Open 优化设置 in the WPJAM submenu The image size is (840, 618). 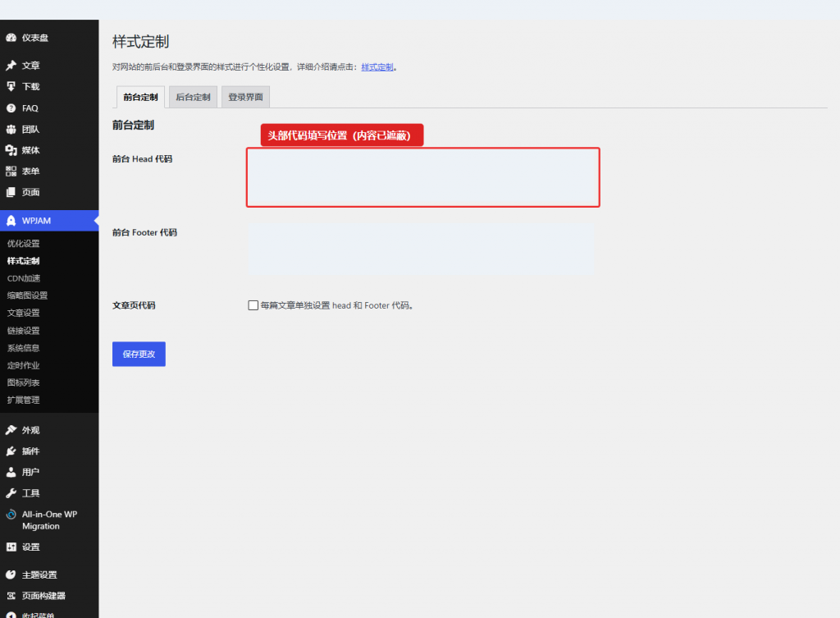coord(24,243)
